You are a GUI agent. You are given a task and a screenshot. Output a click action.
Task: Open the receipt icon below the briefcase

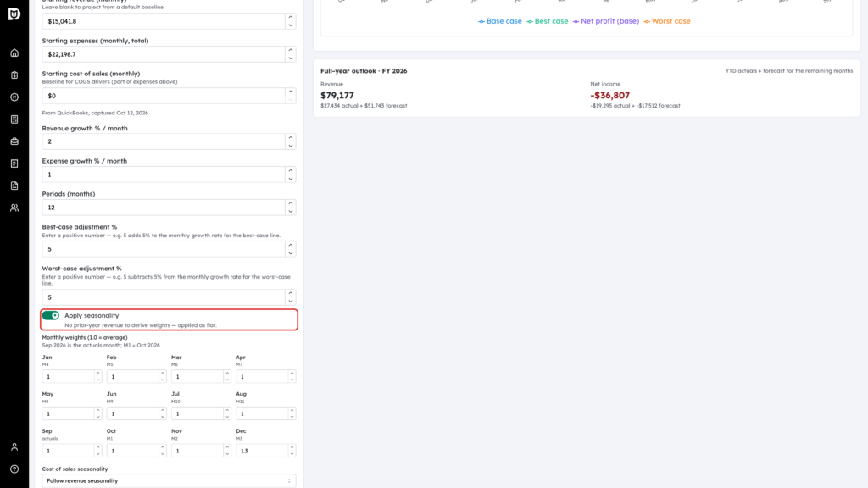click(x=14, y=164)
